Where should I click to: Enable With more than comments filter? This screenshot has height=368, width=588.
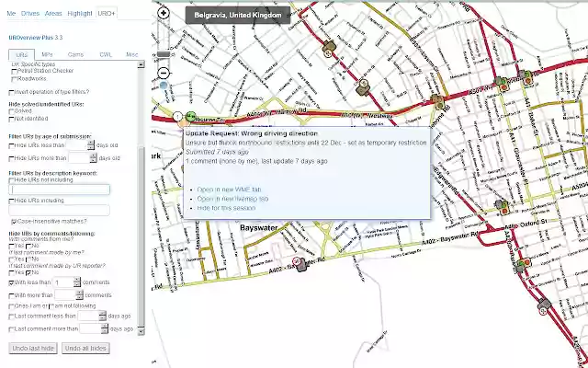[11, 295]
